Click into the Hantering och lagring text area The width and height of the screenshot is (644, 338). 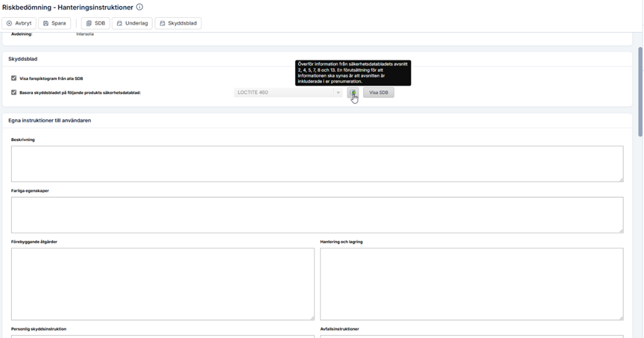click(471, 284)
